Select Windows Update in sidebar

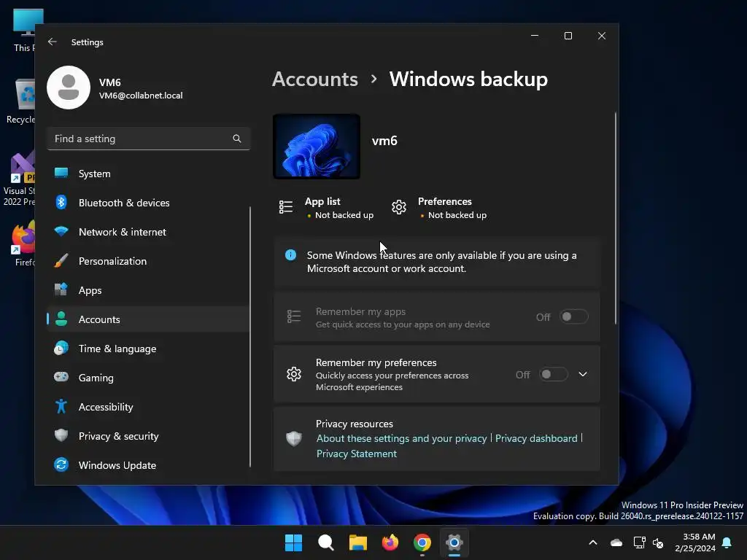(x=149, y=464)
